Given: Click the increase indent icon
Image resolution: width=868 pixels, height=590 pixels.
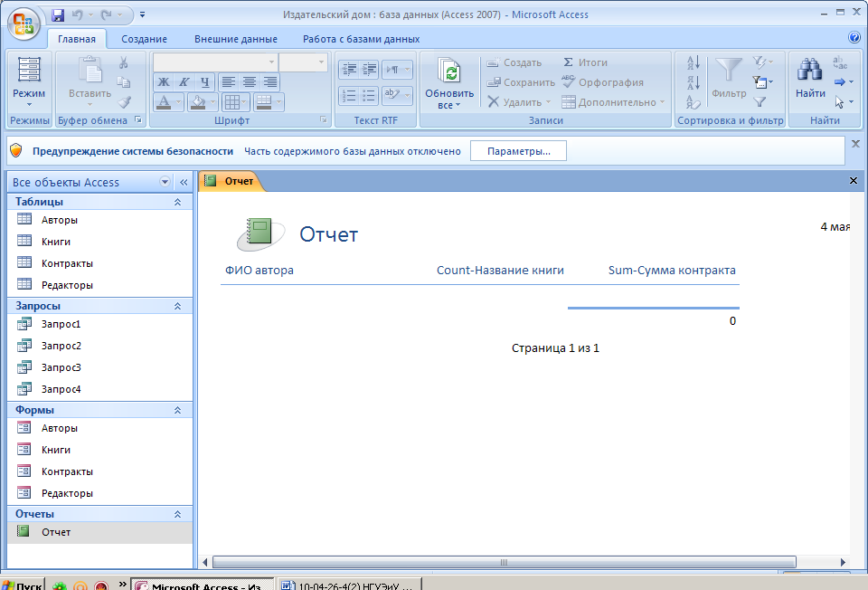Looking at the screenshot, I should tap(369, 70).
